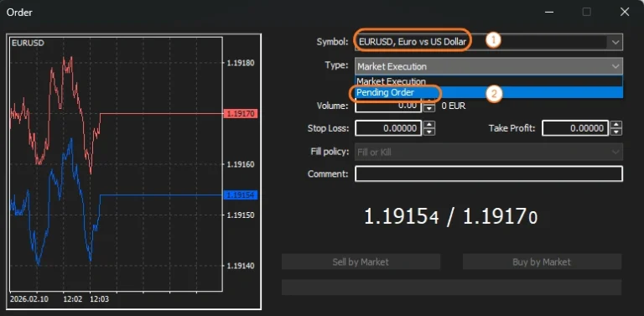Maximize the Order window

pyautogui.click(x=587, y=12)
